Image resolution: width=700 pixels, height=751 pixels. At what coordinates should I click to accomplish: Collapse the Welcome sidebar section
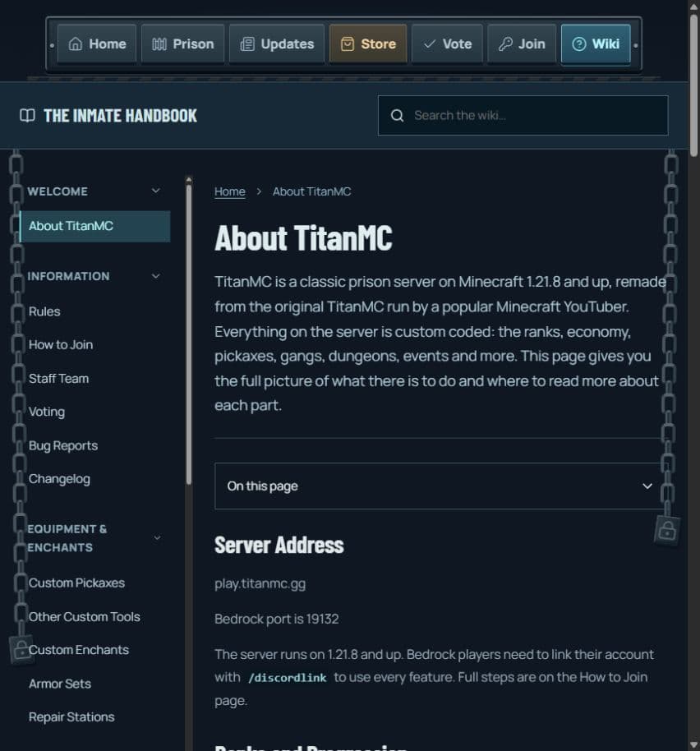pos(155,191)
